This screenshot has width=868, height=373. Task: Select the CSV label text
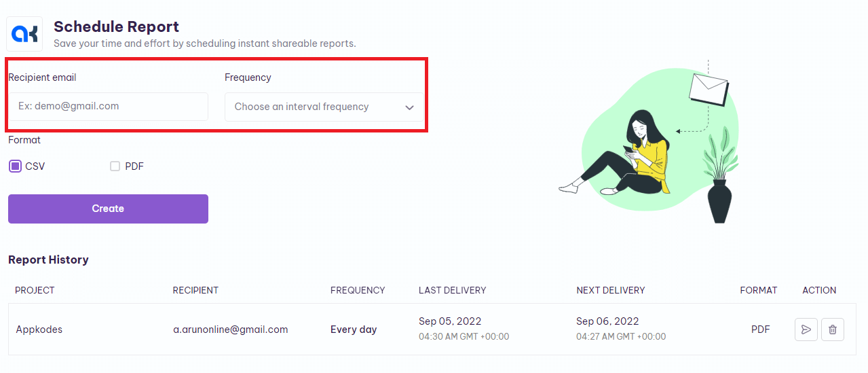pyautogui.click(x=35, y=166)
